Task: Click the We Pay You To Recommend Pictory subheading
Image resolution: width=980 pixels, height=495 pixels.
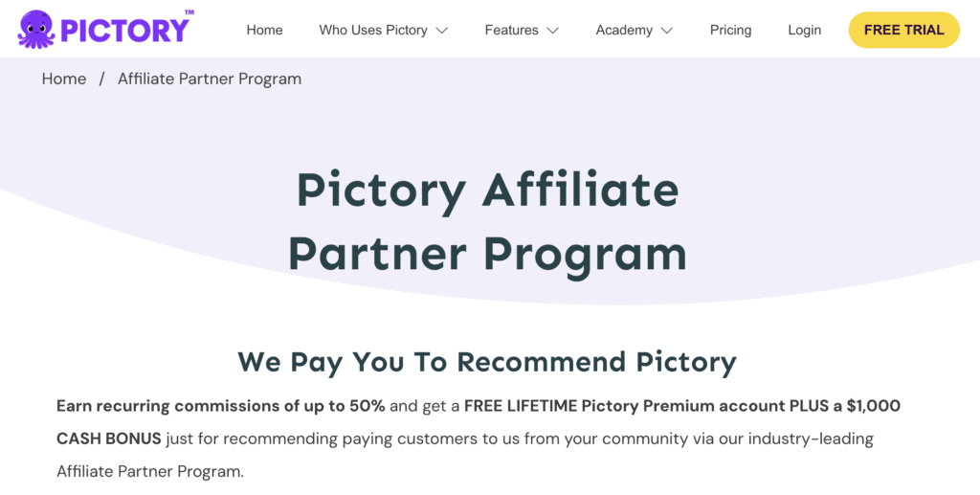Action: pos(487,362)
